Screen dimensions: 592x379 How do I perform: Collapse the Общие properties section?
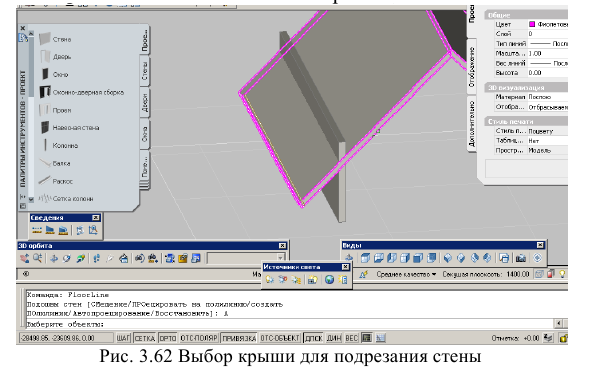click(x=526, y=15)
